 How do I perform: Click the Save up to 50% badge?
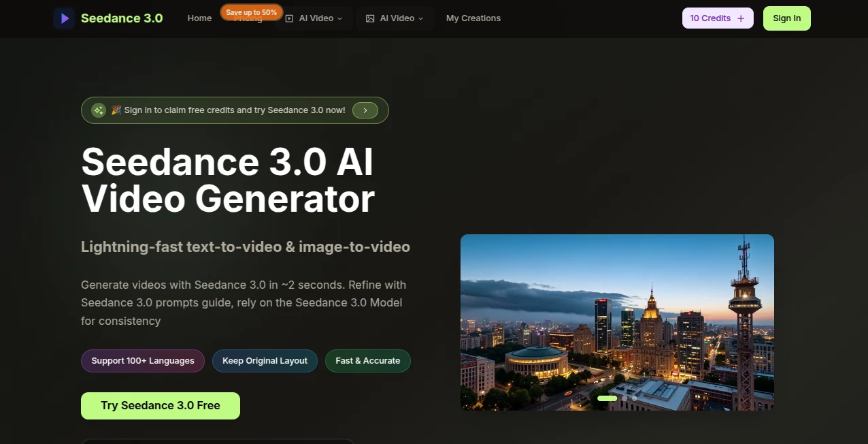tap(251, 12)
